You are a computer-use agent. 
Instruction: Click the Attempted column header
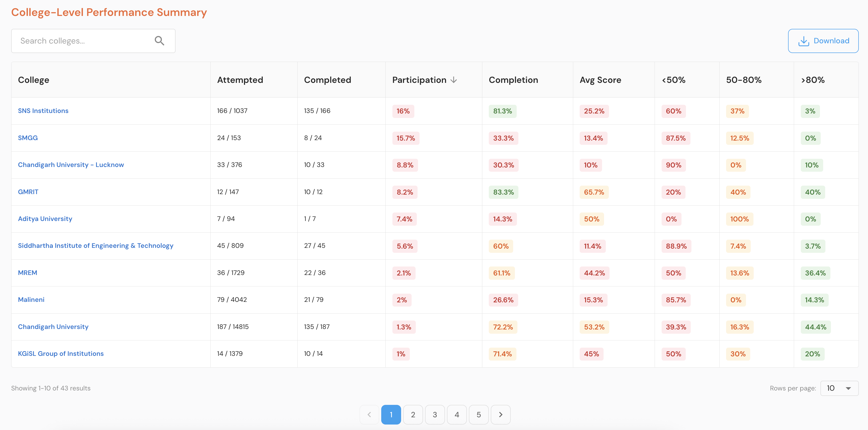pyautogui.click(x=240, y=80)
